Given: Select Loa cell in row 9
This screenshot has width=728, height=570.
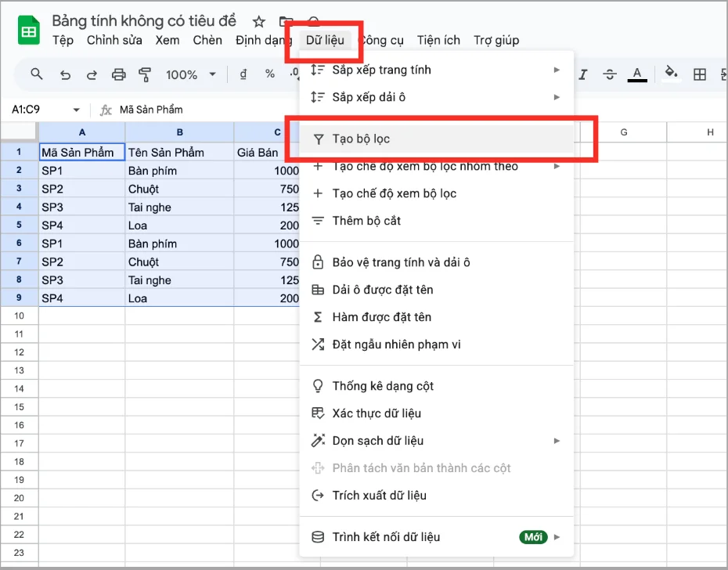Looking at the screenshot, I should (179, 298).
